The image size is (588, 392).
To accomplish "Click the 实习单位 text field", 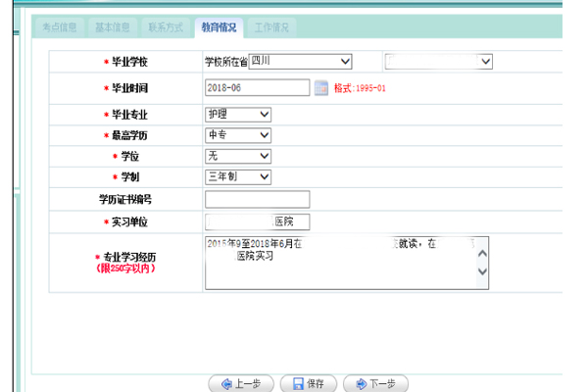I will (x=257, y=221).
